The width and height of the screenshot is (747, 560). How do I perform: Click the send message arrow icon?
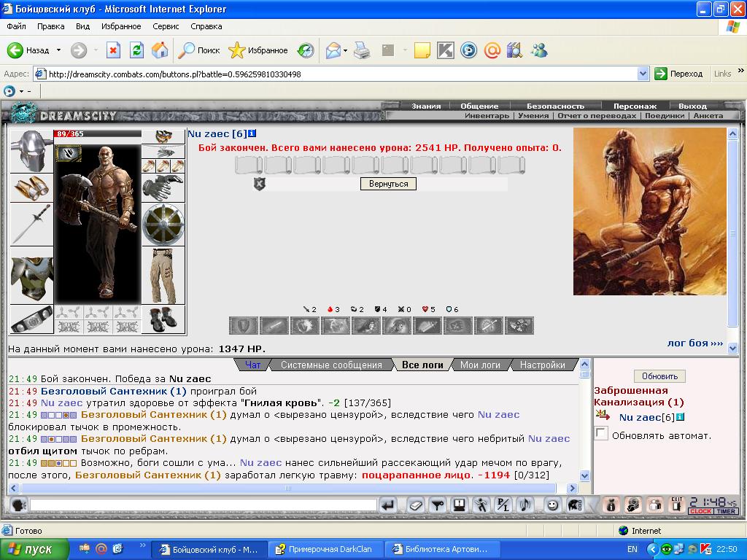388,505
